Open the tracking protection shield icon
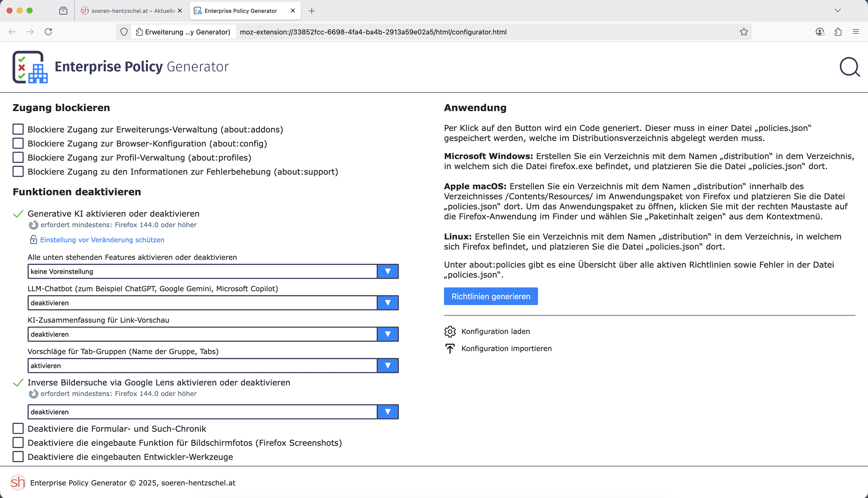Screen dimensions: 868x498 point(124,32)
